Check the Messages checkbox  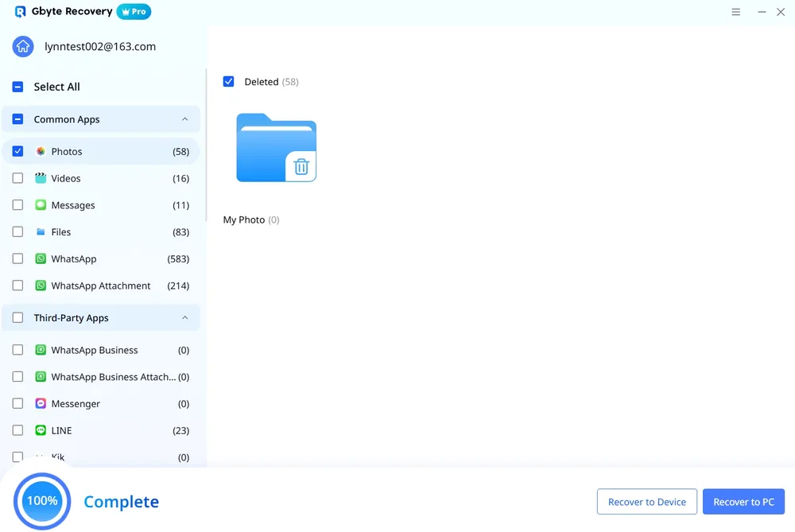click(17, 205)
